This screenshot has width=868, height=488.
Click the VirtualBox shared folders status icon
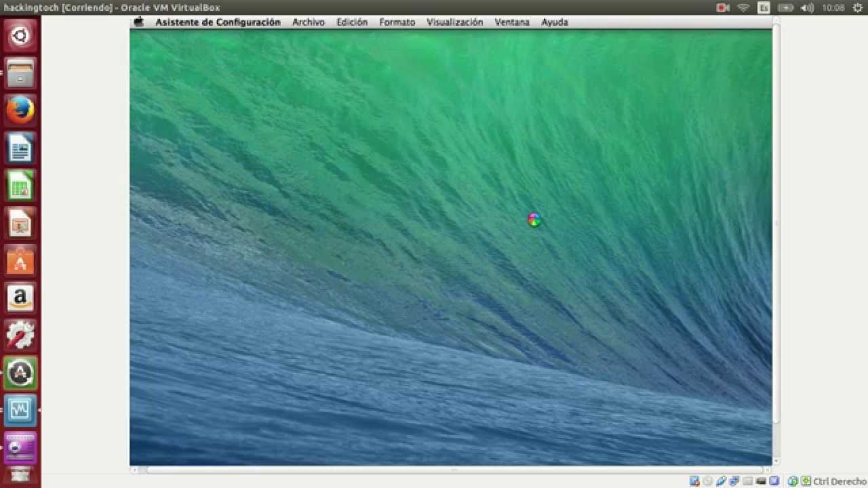[747, 481]
